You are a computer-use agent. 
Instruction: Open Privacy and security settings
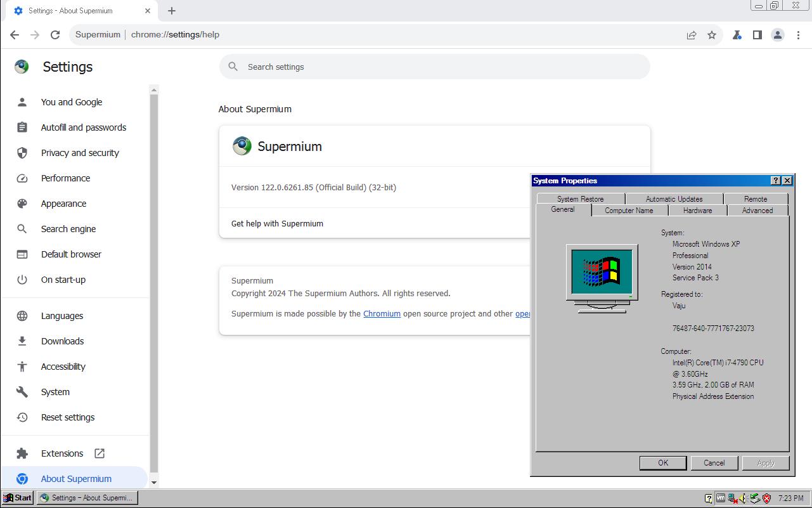tap(75, 153)
